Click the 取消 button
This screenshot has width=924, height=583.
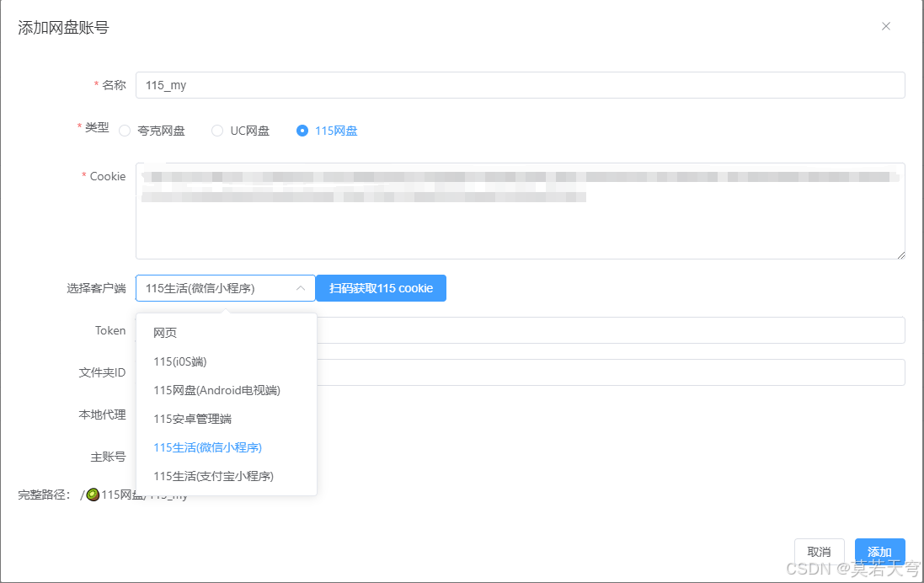tap(819, 552)
